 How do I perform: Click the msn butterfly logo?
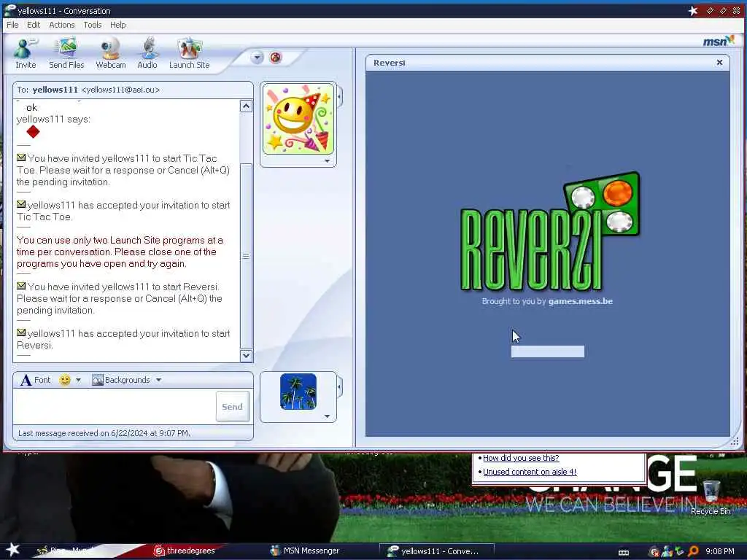719,41
